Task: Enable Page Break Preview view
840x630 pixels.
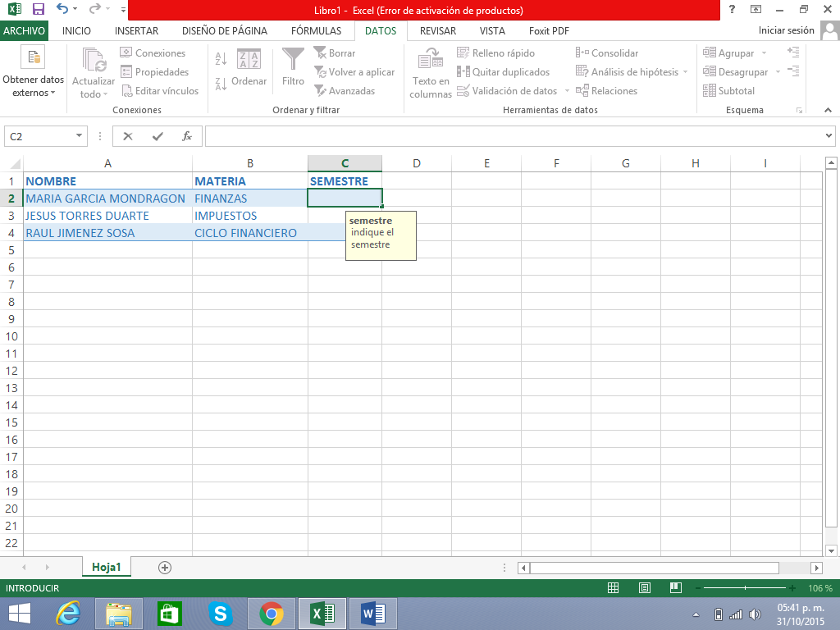Action: pos(675,588)
